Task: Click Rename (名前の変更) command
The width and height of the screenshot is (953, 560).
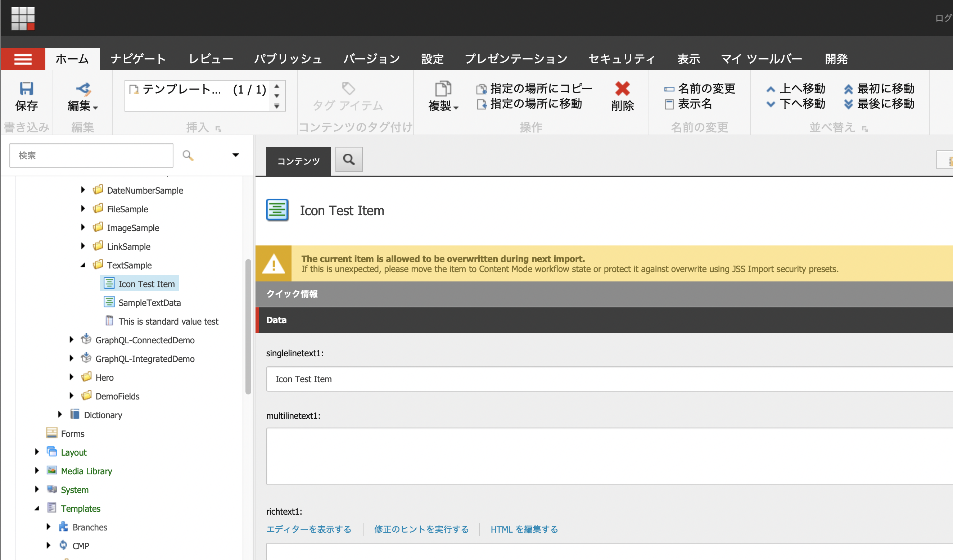Action: click(700, 89)
